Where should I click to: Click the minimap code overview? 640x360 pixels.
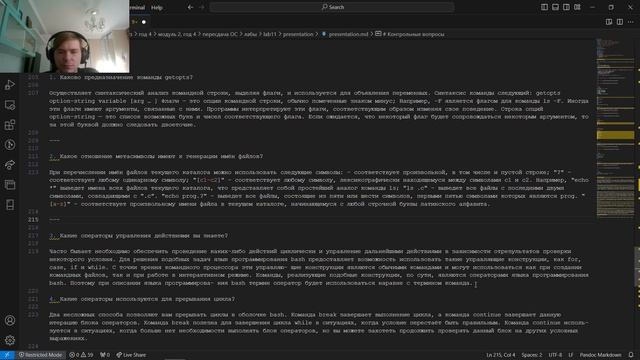tap(615, 129)
